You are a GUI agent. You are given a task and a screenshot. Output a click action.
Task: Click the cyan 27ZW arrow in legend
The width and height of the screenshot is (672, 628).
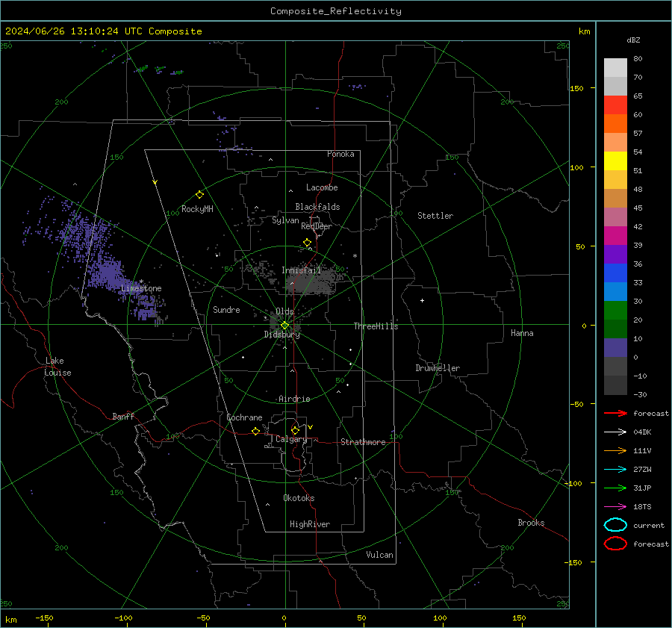615,470
